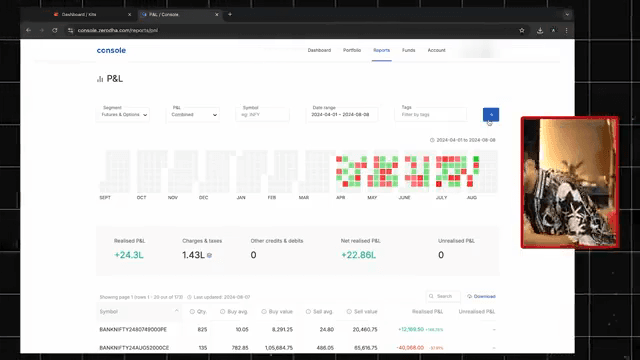Screen dimensions: 640x360
Task: Focus the Tags filter field
Action: [x=431, y=114]
